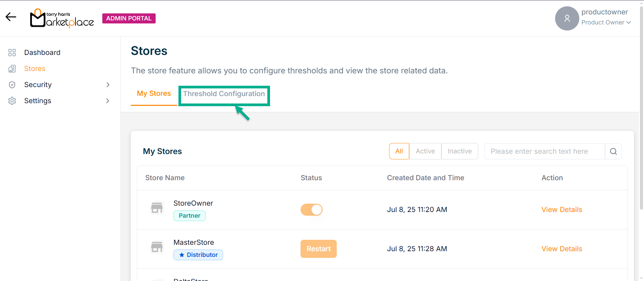The width and height of the screenshot is (644, 281).
Task: Click the Dashboard grid icon
Action: pos(12,53)
